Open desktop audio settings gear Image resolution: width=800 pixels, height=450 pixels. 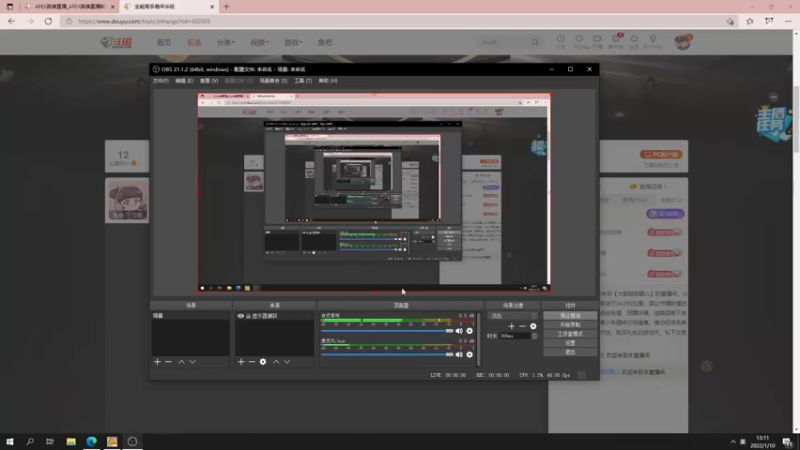[469, 331]
